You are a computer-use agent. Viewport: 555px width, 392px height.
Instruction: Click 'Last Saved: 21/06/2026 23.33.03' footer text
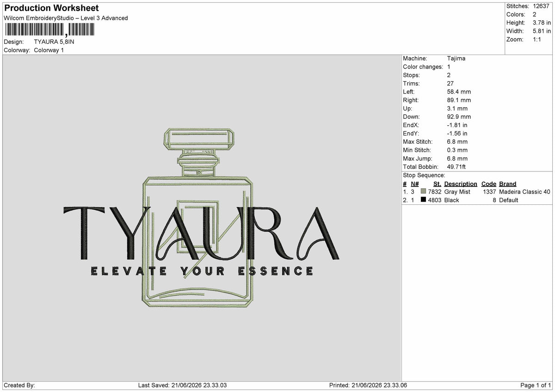click(x=182, y=385)
